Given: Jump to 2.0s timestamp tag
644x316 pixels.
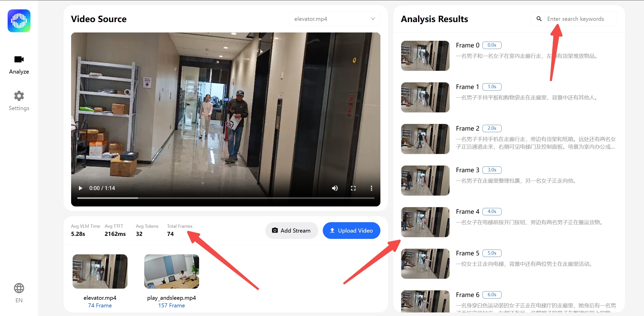Looking at the screenshot, I should tap(492, 128).
